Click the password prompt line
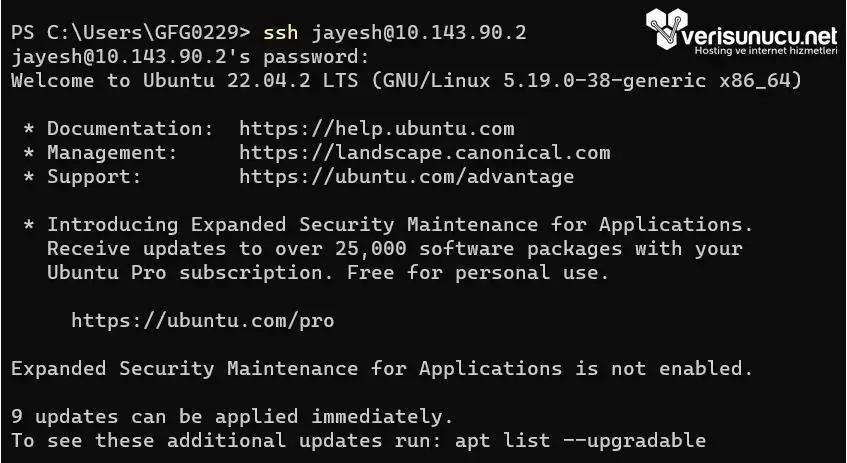847x463 pixels. tap(190, 57)
